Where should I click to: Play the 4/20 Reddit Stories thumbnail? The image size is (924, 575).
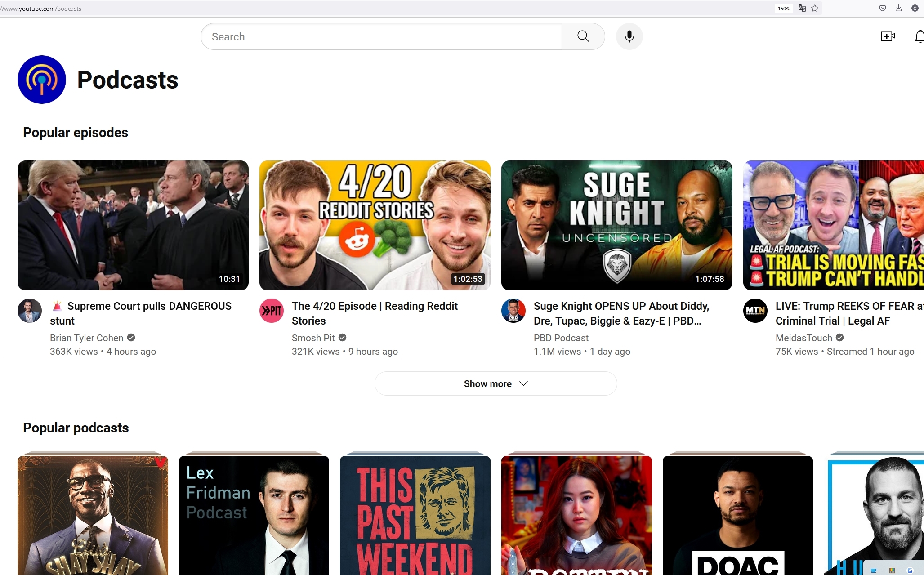point(375,225)
